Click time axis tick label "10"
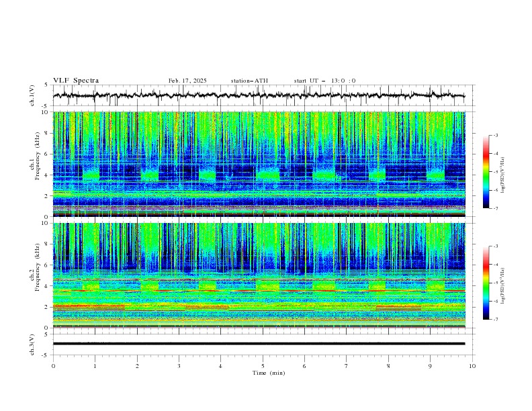The image size is (532, 411). point(472,366)
